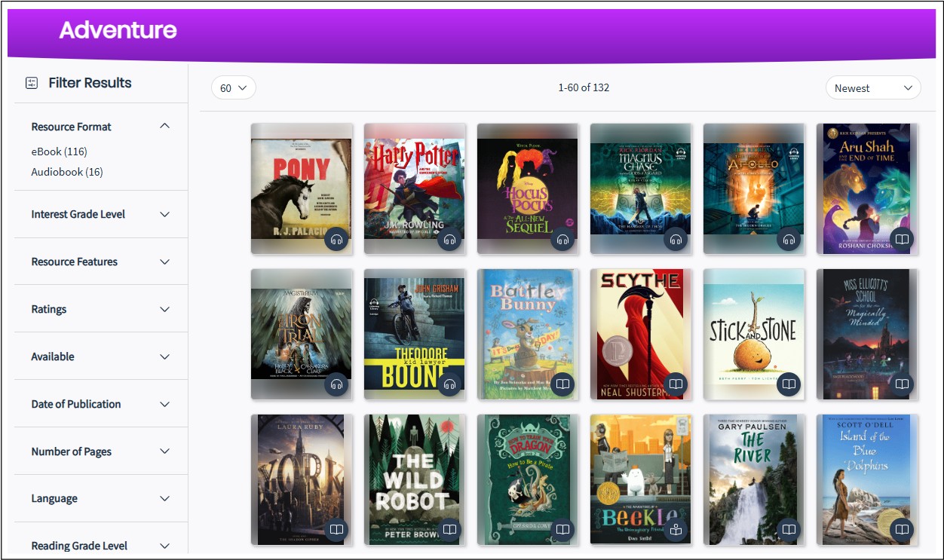This screenshot has height=560, width=944.
Task: Click the eBook icon on Stick and Stone
Action: click(x=789, y=384)
